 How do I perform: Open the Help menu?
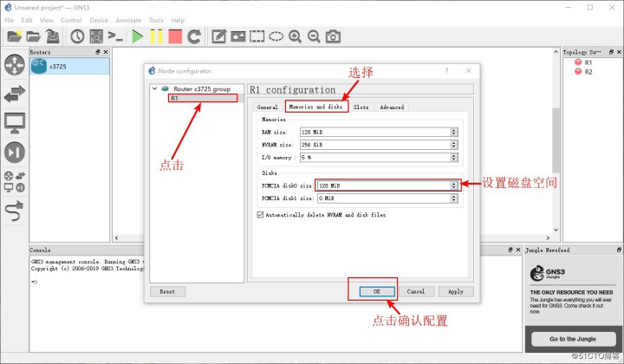coord(178,20)
